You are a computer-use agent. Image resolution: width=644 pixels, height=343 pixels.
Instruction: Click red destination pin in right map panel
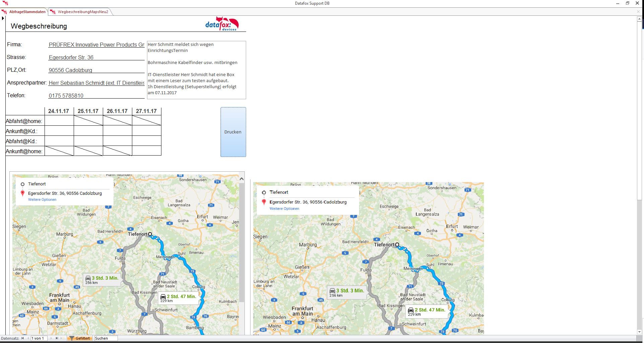[x=264, y=202]
